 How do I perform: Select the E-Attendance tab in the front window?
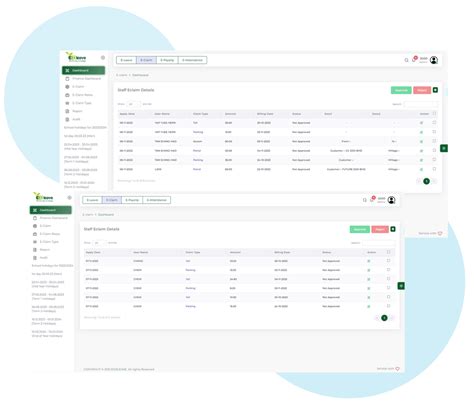[x=157, y=200]
